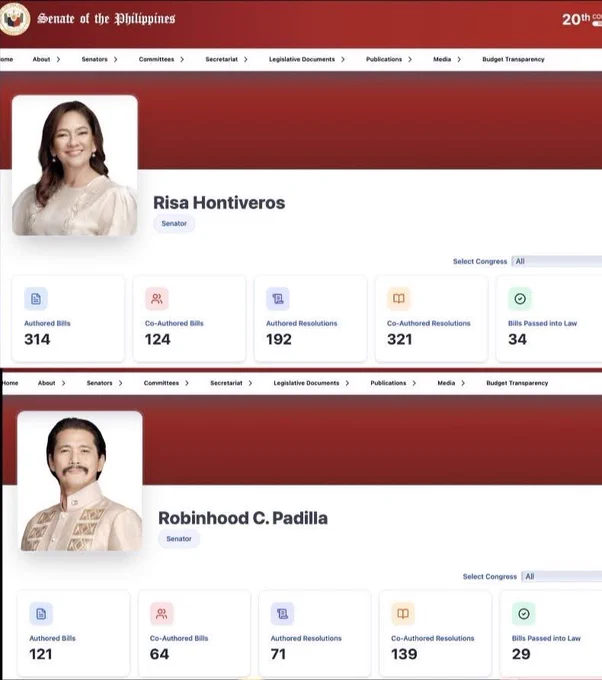The width and height of the screenshot is (602, 680).
Task: Expand Legislative Documents chevron in top navigation
Action: click(x=343, y=59)
